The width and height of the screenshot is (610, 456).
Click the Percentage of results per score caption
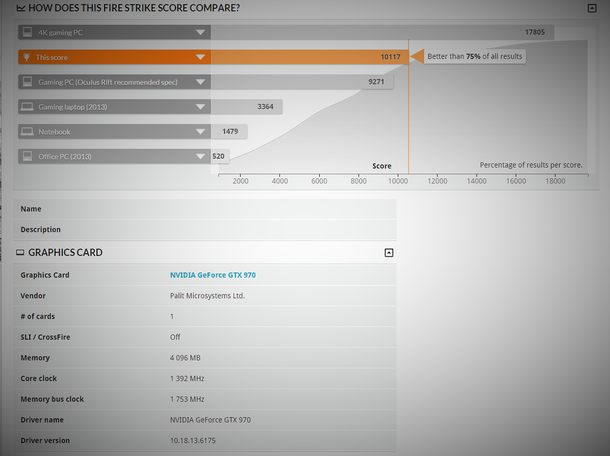tap(531, 165)
